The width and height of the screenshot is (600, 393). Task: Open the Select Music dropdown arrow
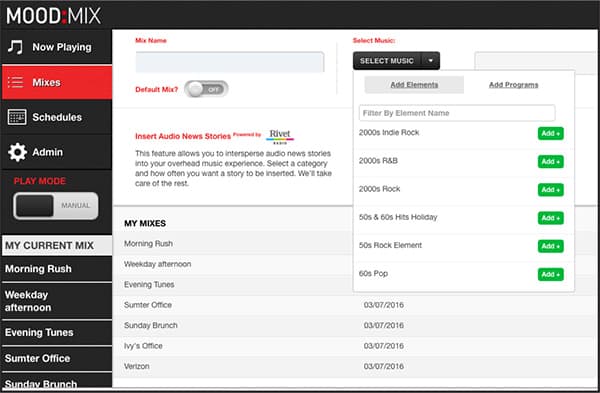pyautogui.click(x=430, y=60)
